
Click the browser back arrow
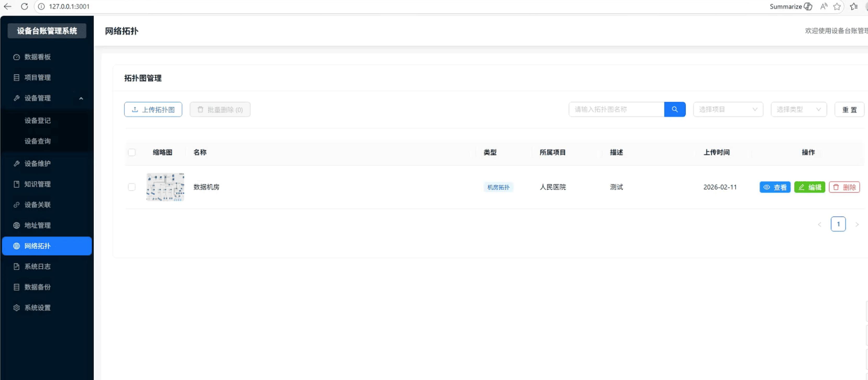[7, 6]
